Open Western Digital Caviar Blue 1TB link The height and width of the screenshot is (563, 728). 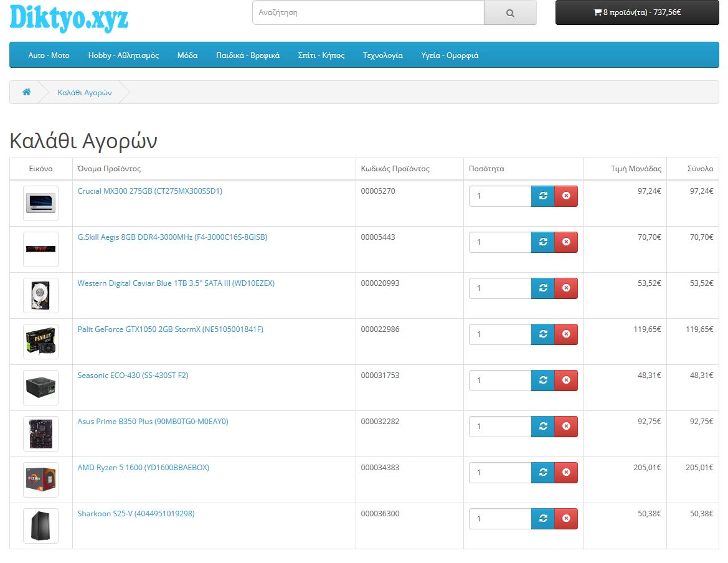(x=176, y=283)
